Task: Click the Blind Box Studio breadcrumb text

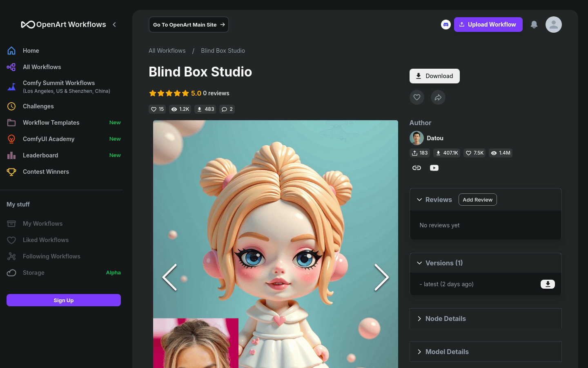Action: (x=223, y=51)
